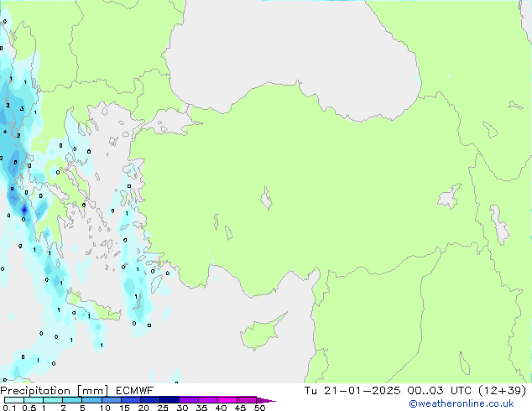
Task: Pick the 15–20 mm blue legend swatch
Action: tap(130, 400)
